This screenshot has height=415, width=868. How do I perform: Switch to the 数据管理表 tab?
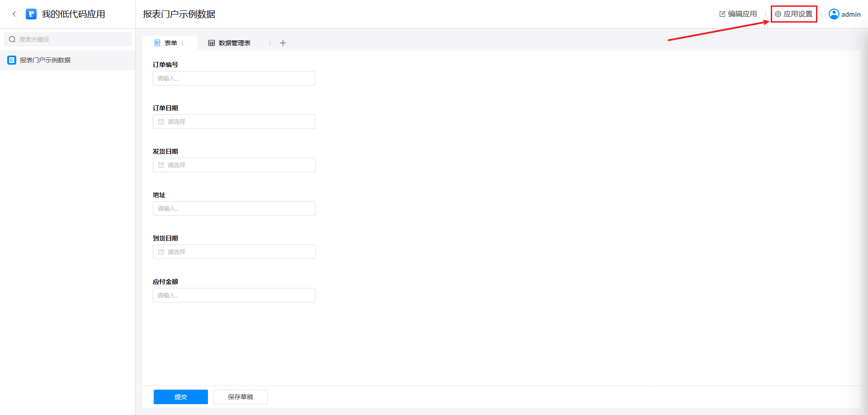234,43
